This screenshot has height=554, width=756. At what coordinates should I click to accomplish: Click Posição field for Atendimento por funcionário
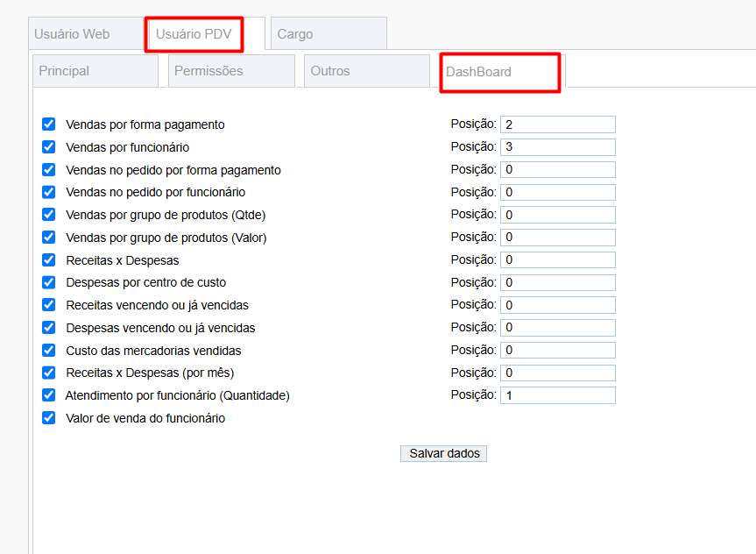point(558,395)
